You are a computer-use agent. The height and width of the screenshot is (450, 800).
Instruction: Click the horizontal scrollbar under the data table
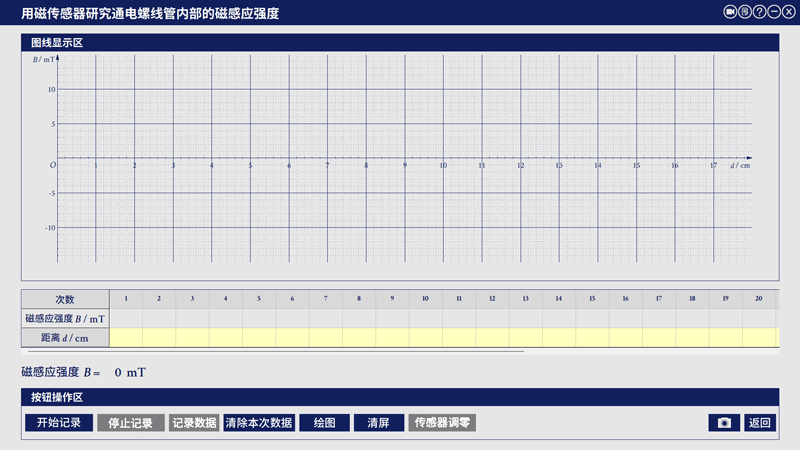pos(273,351)
